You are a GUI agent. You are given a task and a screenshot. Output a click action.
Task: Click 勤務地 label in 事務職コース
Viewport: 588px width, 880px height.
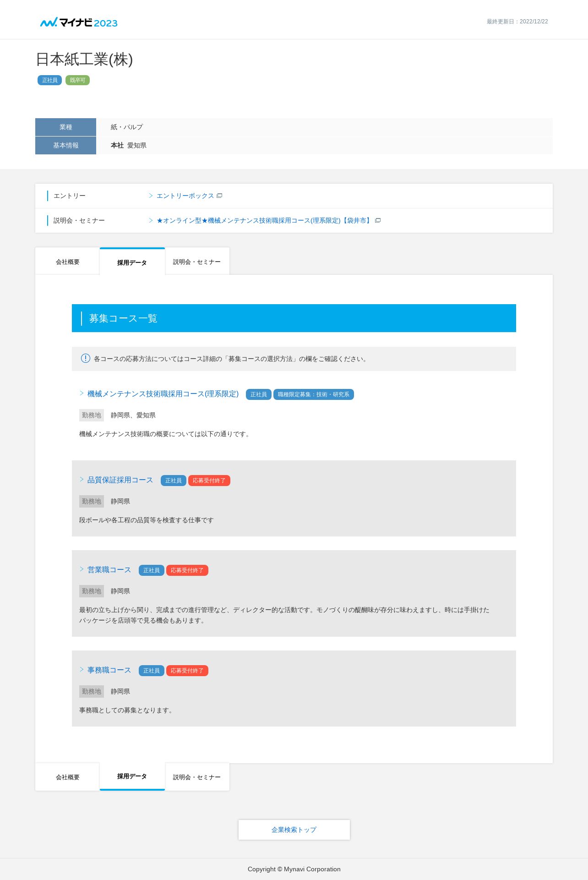[x=92, y=691]
